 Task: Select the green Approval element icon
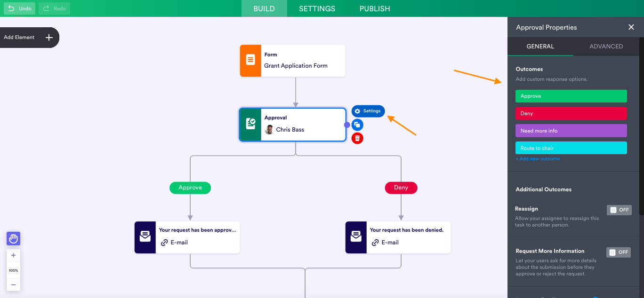(250, 124)
